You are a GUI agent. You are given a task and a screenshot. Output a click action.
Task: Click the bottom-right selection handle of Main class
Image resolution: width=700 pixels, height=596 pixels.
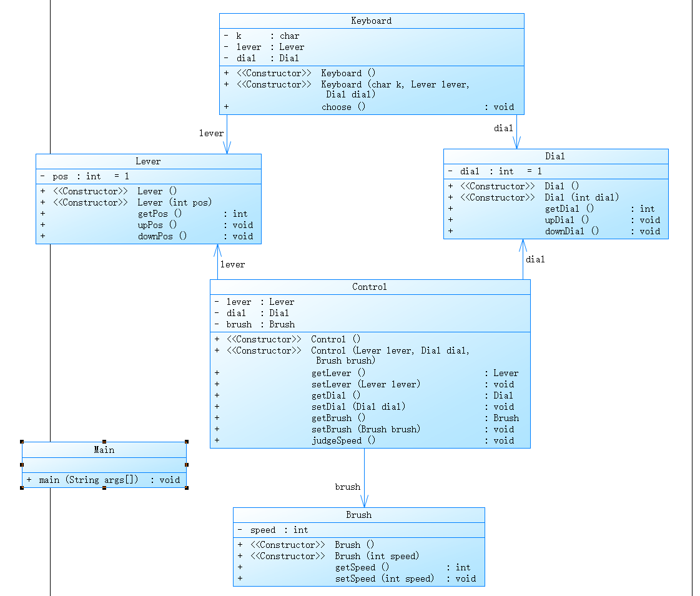pyautogui.click(x=187, y=488)
